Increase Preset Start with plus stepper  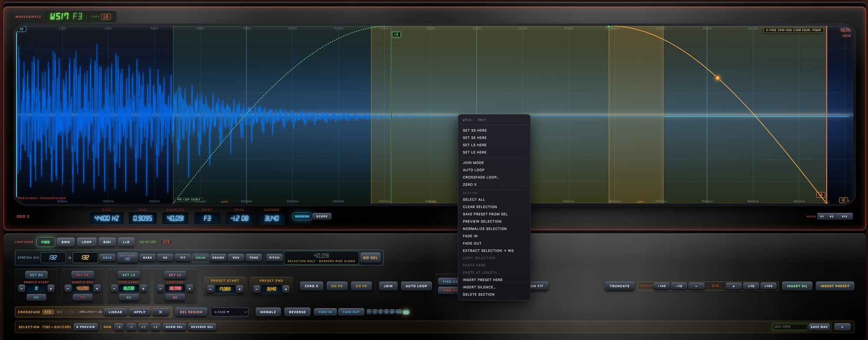tap(240, 289)
